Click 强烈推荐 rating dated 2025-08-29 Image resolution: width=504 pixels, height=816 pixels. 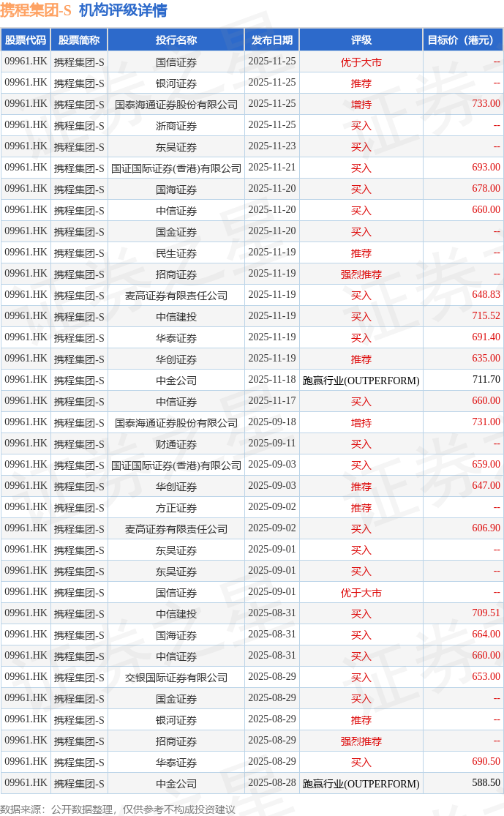point(361,741)
